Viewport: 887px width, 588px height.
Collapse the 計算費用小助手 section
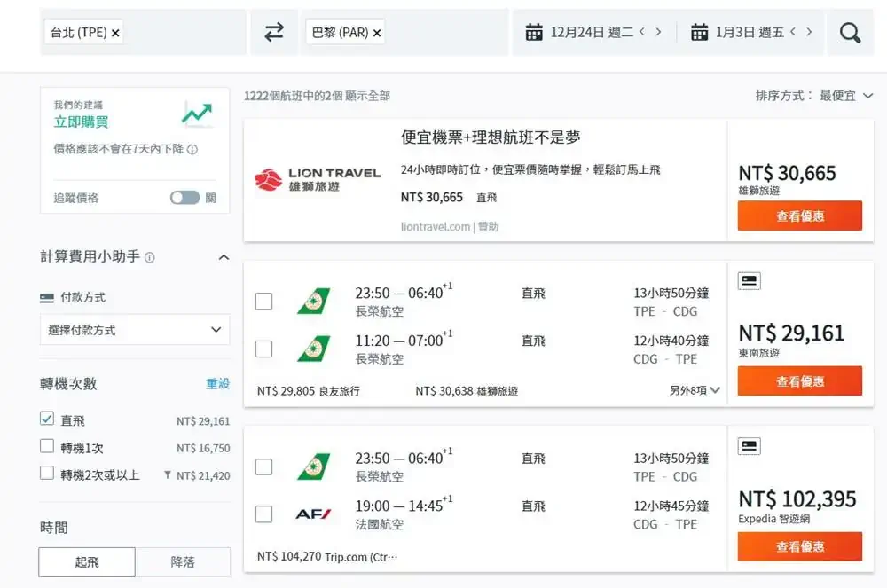tap(224, 257)
